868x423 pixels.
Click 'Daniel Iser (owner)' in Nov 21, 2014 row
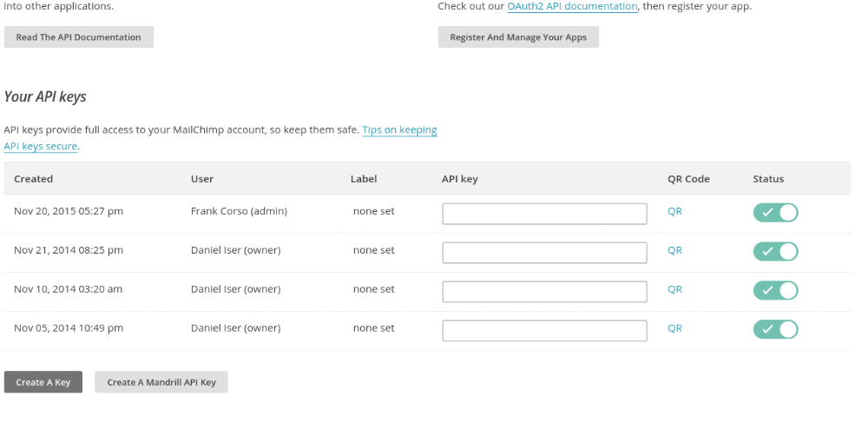tap(236, 250)
